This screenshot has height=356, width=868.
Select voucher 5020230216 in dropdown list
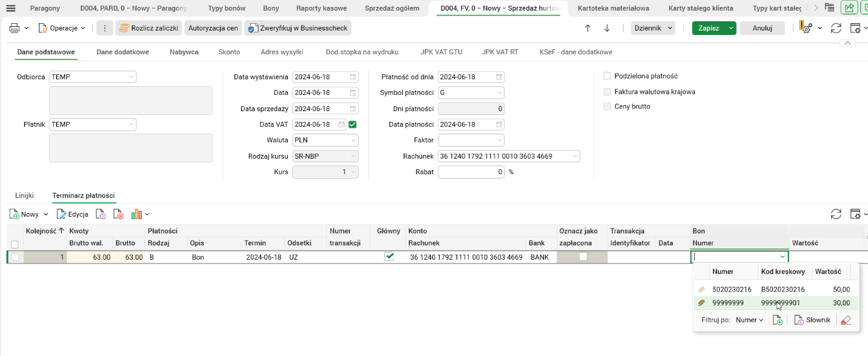coord(775,289)
